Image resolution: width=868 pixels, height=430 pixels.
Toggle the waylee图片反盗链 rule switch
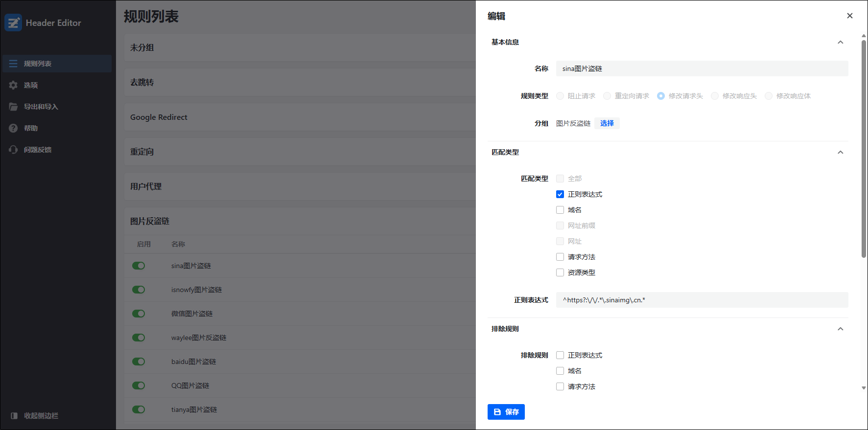coord(139,338)
